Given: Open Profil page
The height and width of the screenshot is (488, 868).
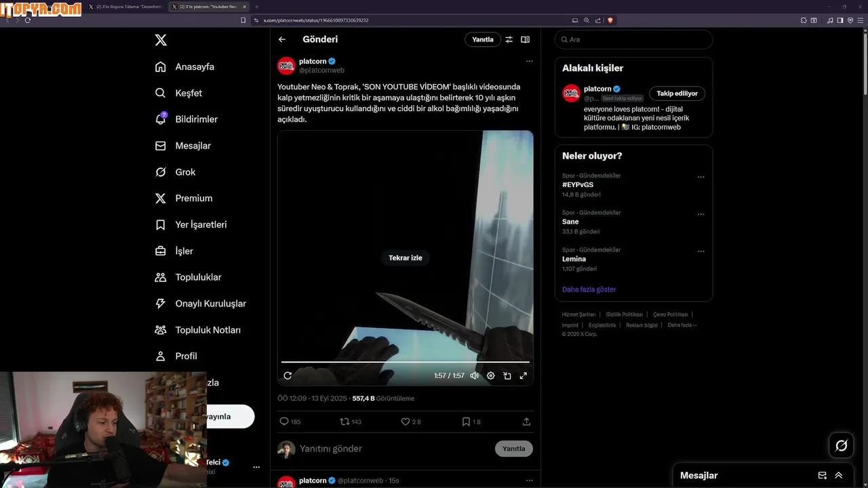Looking at the screenshot, I should click(176, 356).
